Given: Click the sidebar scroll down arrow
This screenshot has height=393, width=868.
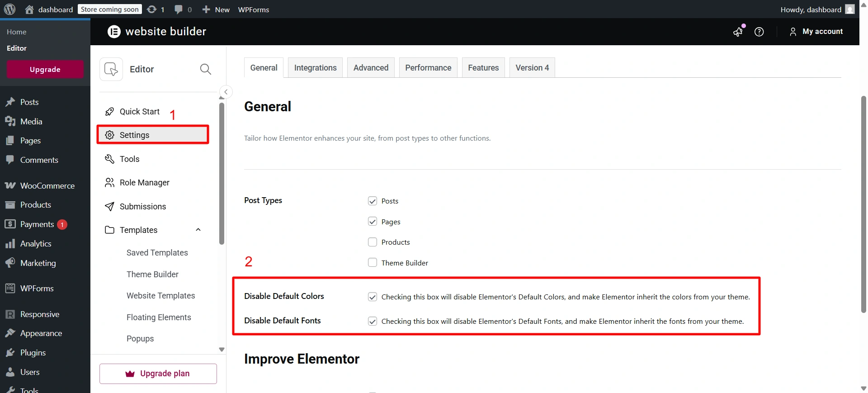Looking at the screenshot, I should pyautogui.click(x=222, y=350).
